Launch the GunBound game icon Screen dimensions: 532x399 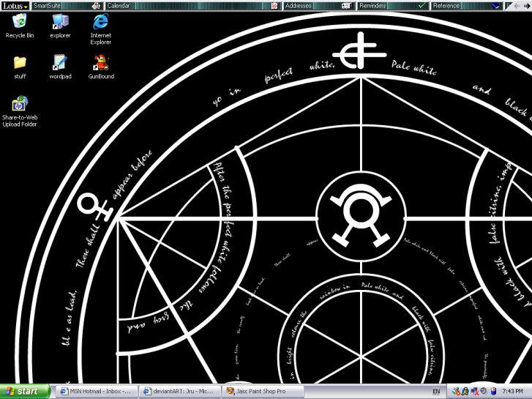pyautogui.click(x=101, y=67)
